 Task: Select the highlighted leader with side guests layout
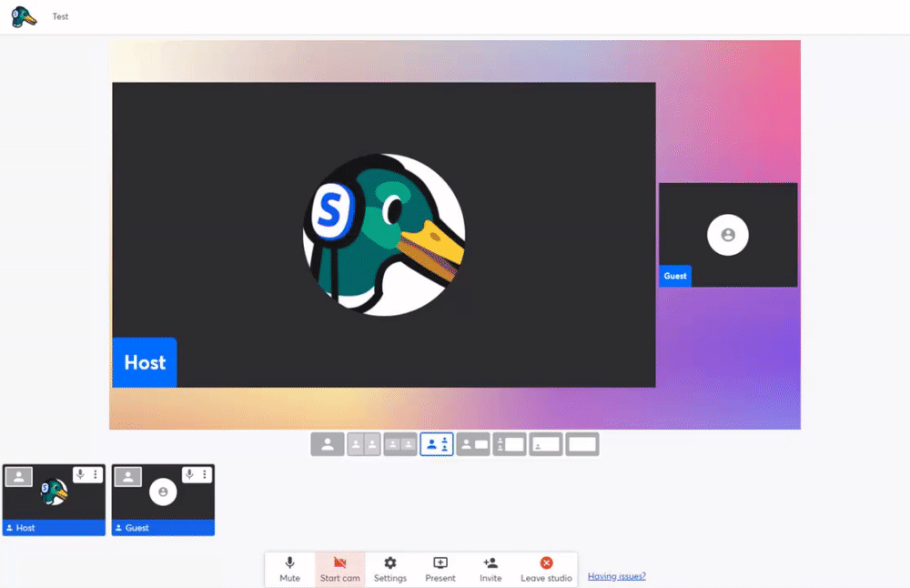pos(437,444)
